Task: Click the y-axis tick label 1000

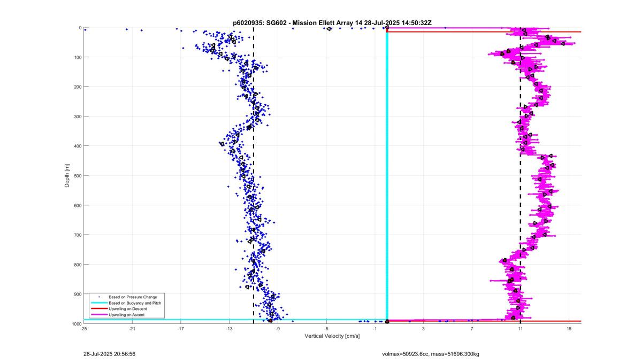Action: click(76, 323)
